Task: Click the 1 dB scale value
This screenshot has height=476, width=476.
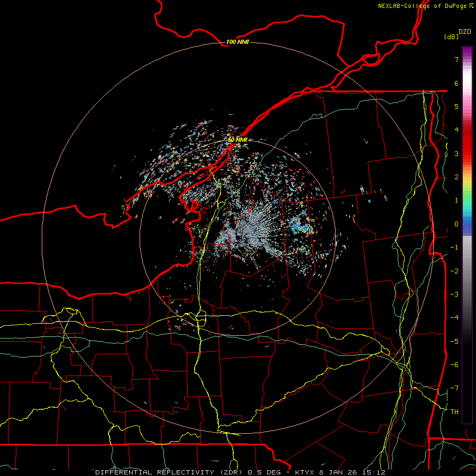Action: 456,200
